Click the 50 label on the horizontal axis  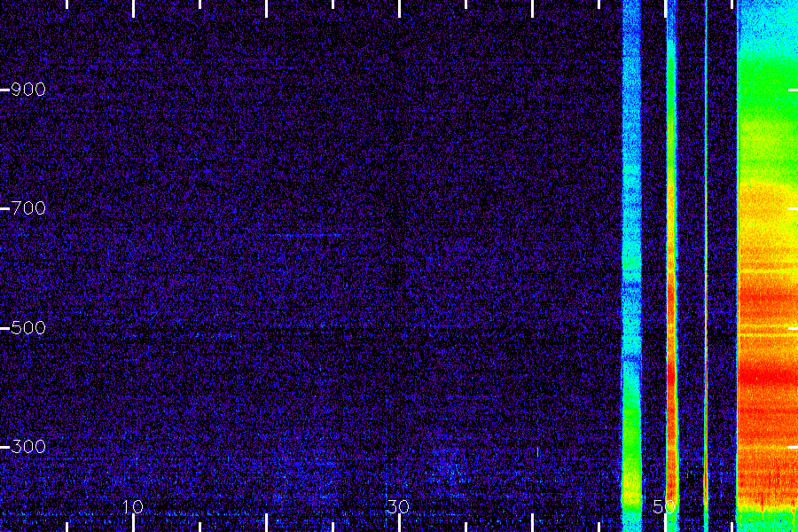coord(664,506)
